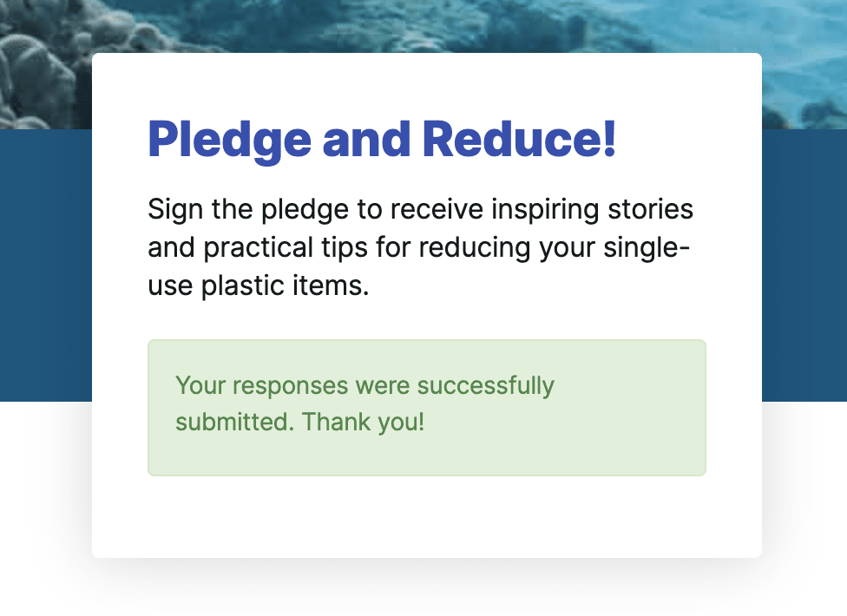Click the green success message box

pos(427,408)
